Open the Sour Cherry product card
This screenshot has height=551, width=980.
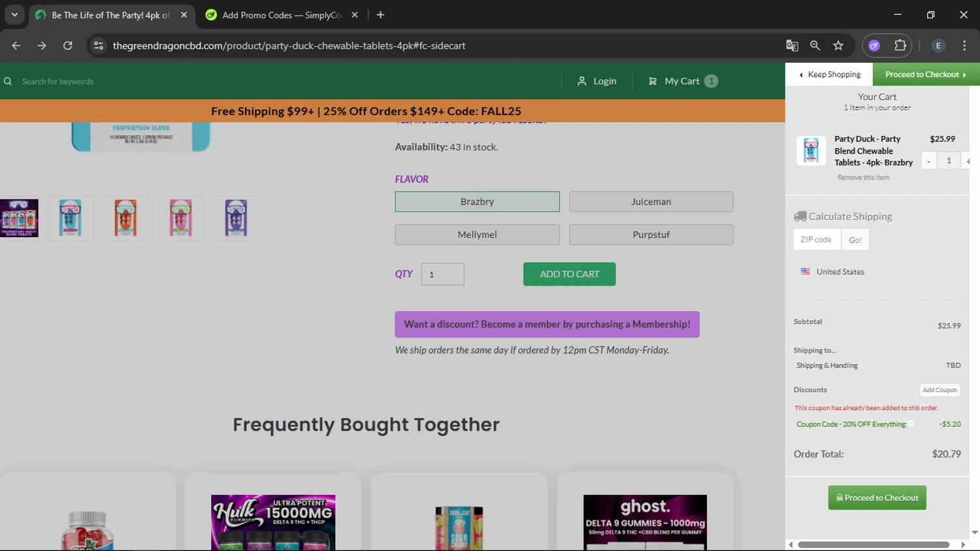459,512
